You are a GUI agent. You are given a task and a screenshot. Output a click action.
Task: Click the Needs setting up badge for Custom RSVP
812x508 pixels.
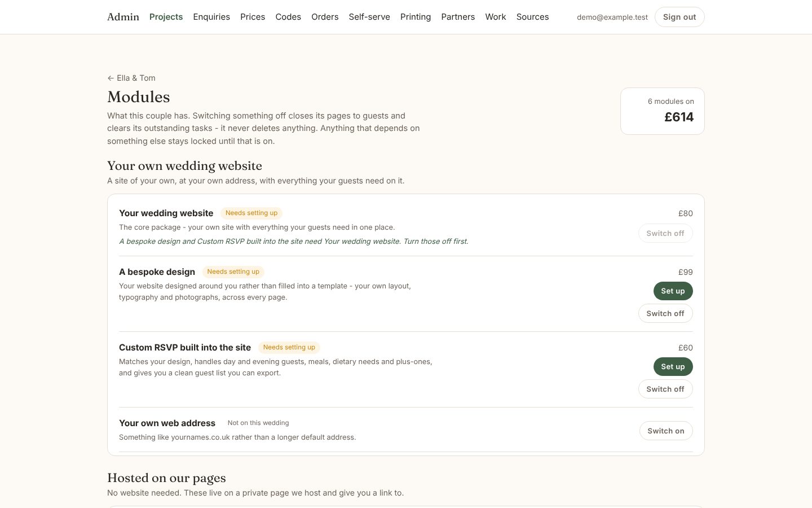click(289, 347)
